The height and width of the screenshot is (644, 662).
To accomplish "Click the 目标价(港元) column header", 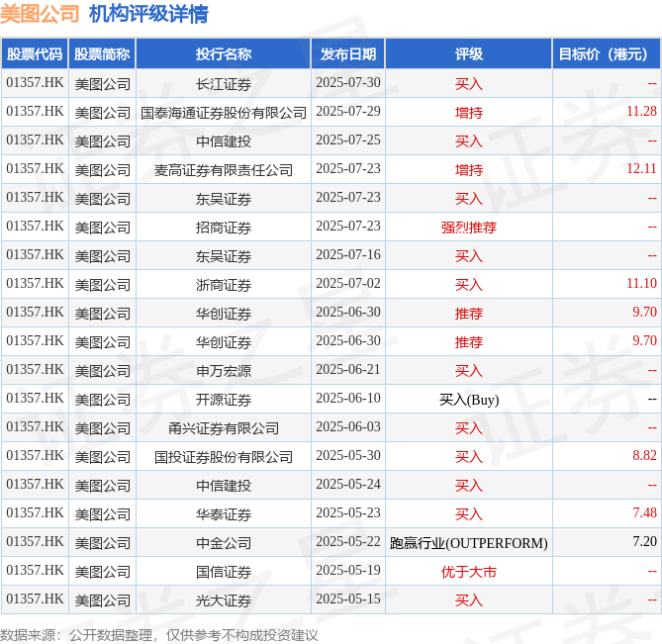I will pyautogui.click(x=607, y=54).
